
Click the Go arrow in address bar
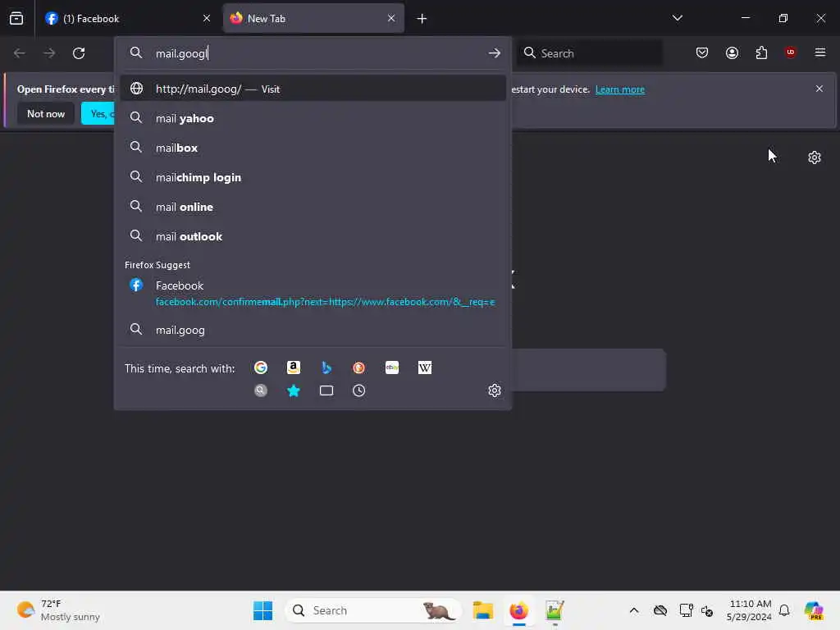click(x=495, y=53)
